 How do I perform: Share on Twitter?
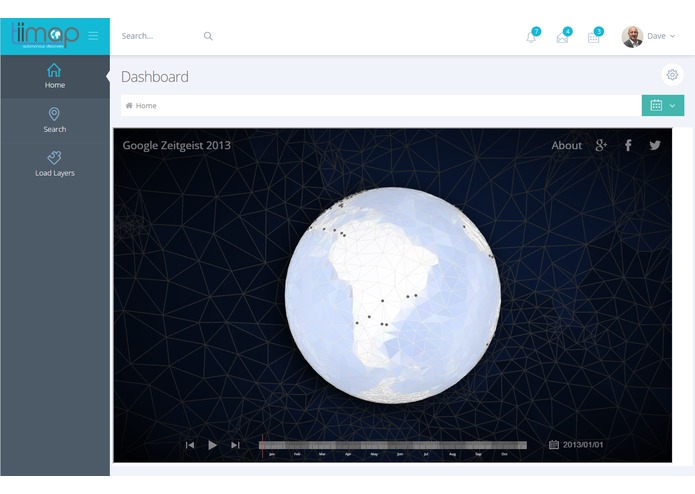[x=655, y=145]
